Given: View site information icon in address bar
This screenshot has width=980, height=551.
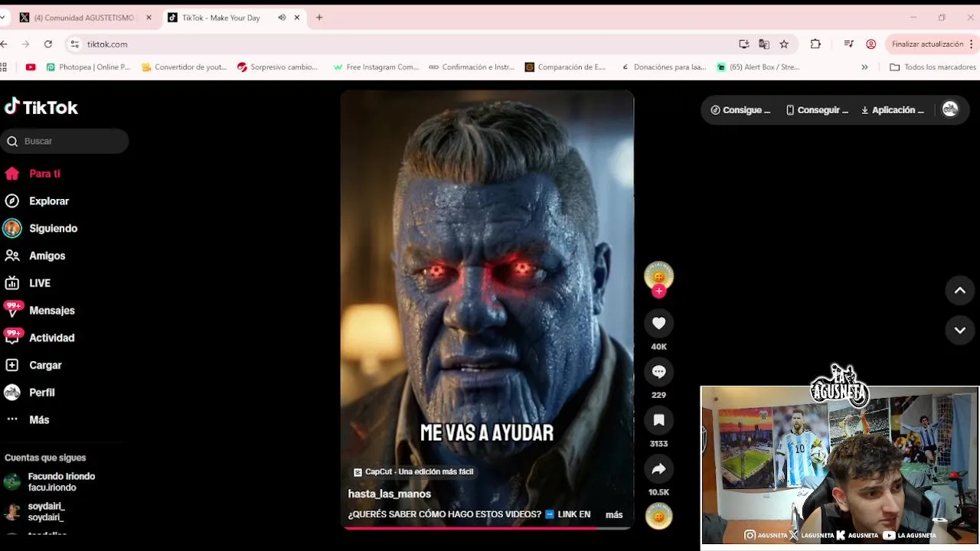Looking at the screenshot, I should point(75,44).
